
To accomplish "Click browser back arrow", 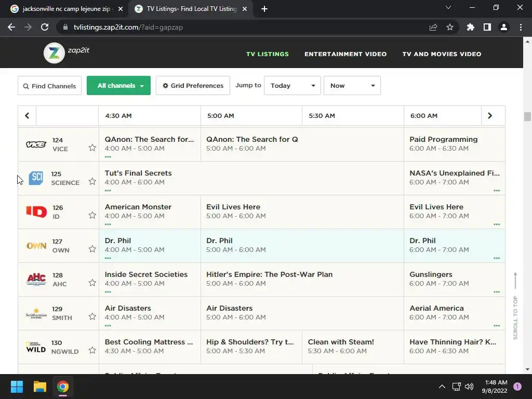I will (x=11, y=27).
